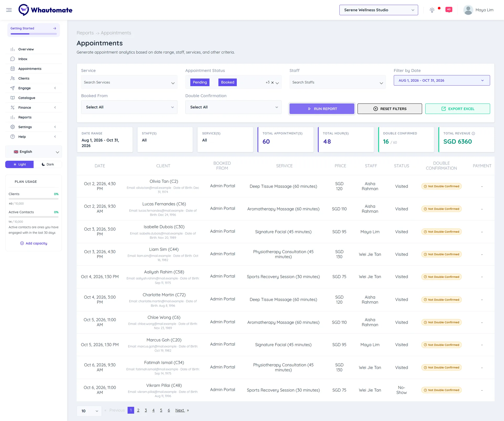The height and width of the screenshot is (421, 504).
Task: Click the Reports breadcrumb link
Action: point(85,33)
